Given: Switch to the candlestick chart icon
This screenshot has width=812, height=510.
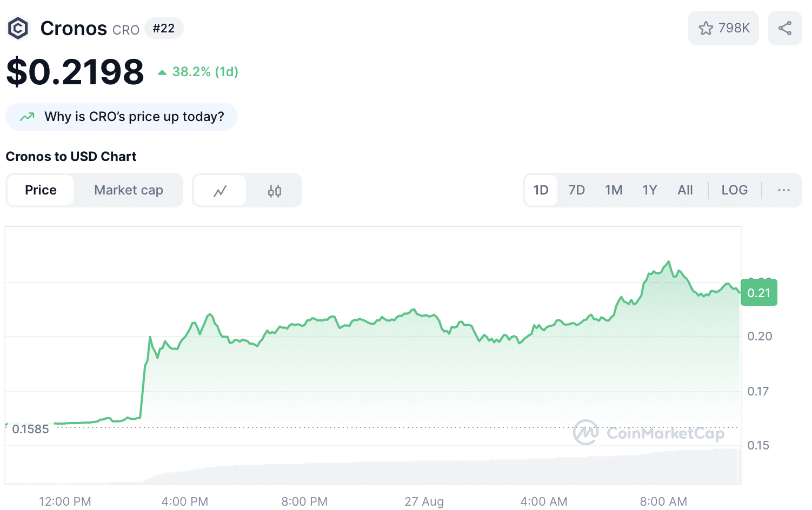Looking at the screenshot, I should 274,190.
